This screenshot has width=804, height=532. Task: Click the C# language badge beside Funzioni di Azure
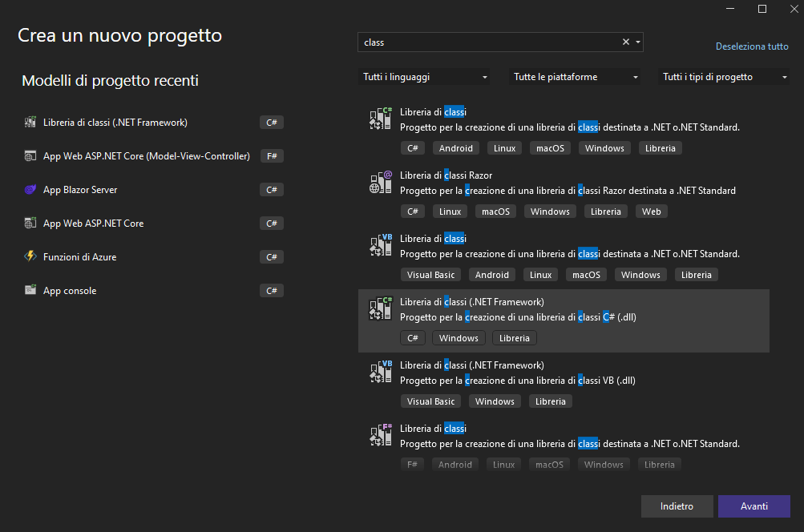(272, 256)
